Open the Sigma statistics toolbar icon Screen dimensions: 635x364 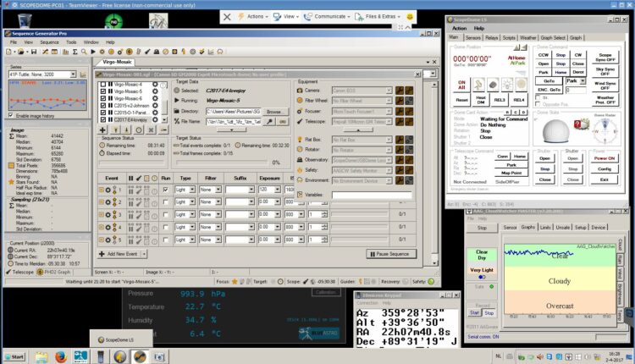75,52
